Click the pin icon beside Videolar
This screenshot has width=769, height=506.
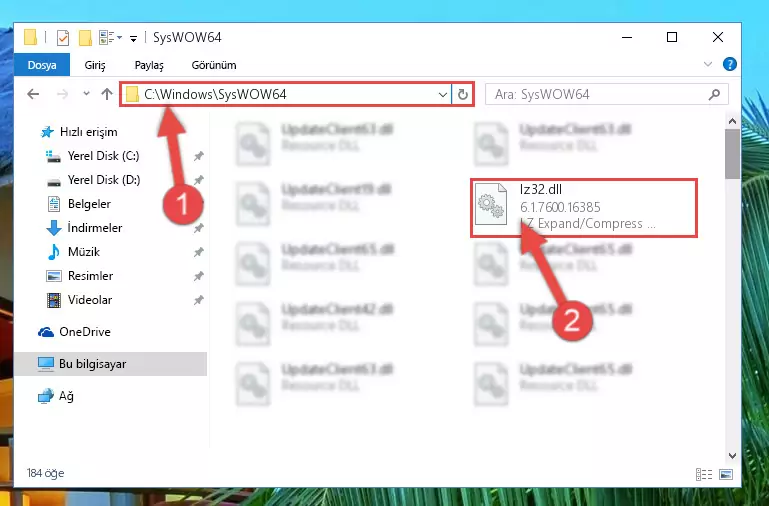pyautogui.click(x=198, y=301)
